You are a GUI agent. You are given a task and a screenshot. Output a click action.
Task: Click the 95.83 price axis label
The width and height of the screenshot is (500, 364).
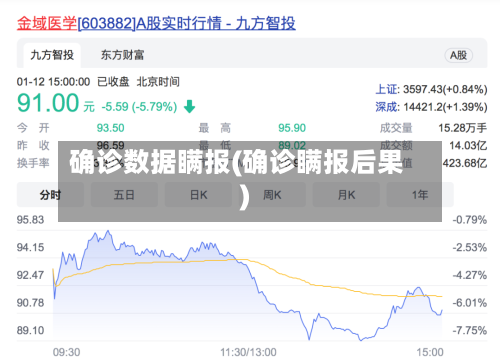[x=30, y=220]
